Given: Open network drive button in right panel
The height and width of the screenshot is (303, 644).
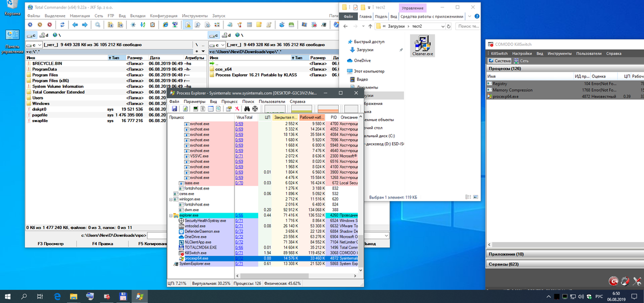Looking at the screenshot, I should [x=239, y=35].
